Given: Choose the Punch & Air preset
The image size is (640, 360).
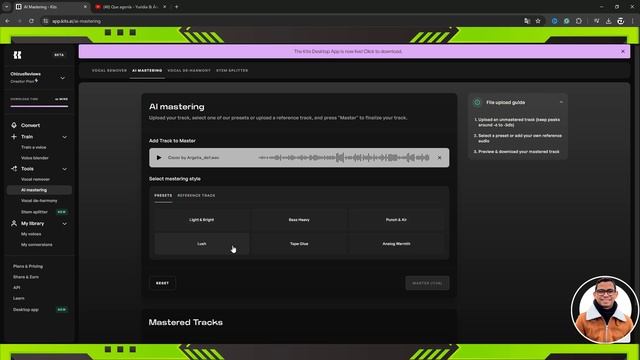Looking at the screenshot, I should (396, 220).
